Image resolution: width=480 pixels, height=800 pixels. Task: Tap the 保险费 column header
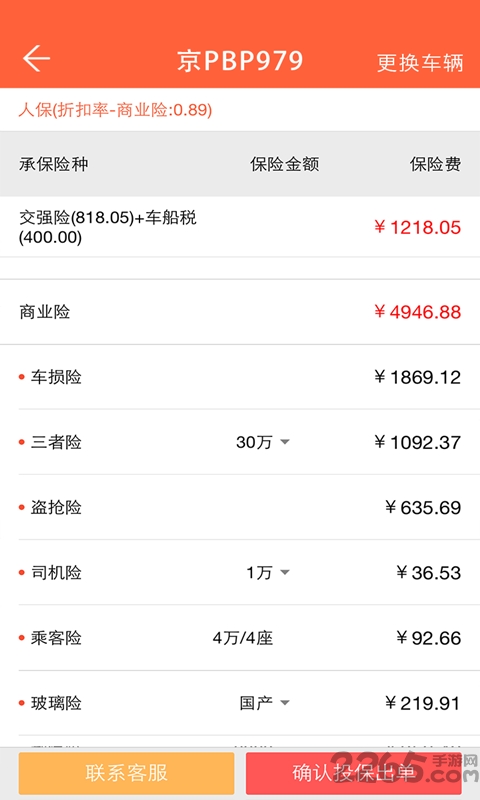pos(436,164)
